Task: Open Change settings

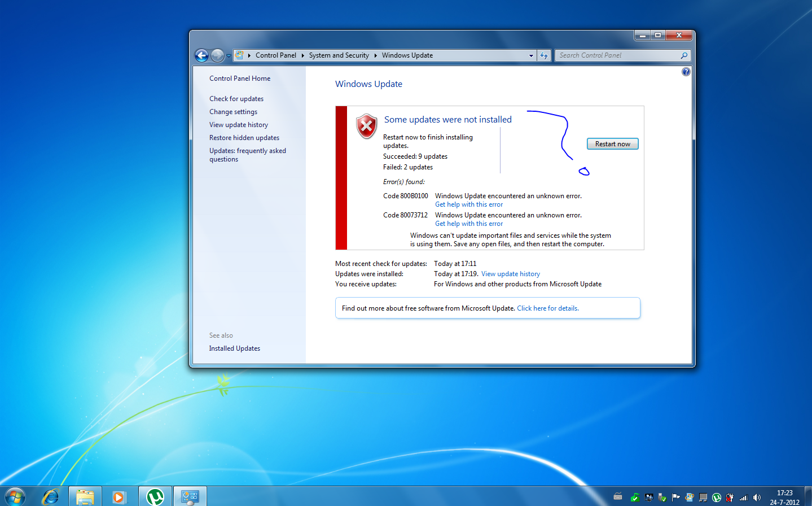Action: click(x=233, y=112)
